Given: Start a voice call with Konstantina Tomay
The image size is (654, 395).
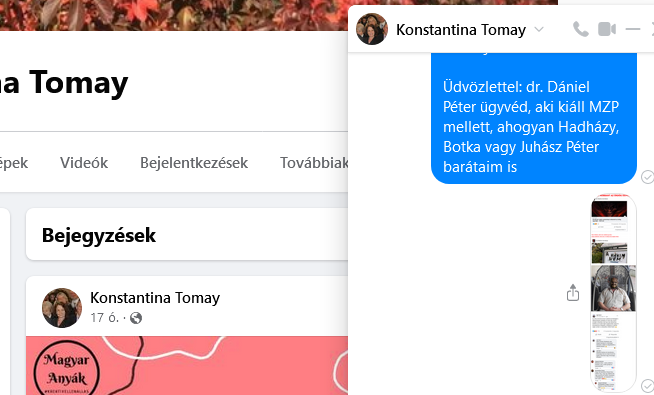Looking at the screenshot, I should (x=580, y=29).
